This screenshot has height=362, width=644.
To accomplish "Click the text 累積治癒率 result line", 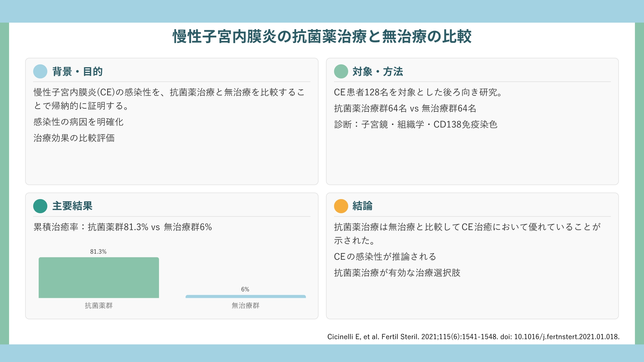I will [x=123, y=227].
